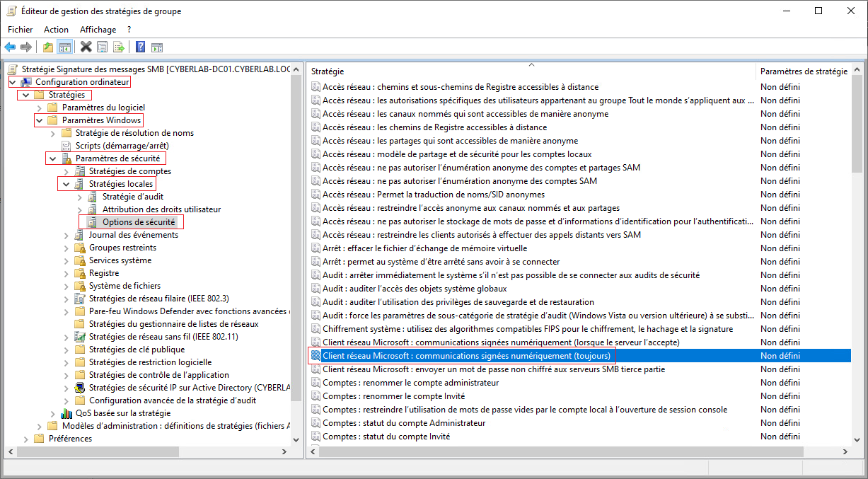Image resolution: width=868 pixels, height=479 pixels.
Task: Expand the Stratégies de comptes node
Action: pos(66,171)
